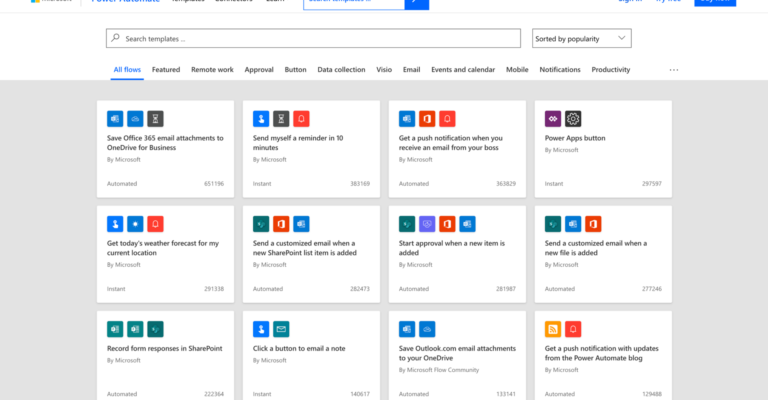
Task: Click red notification bell on boss email card
Action: click(447, 118)
